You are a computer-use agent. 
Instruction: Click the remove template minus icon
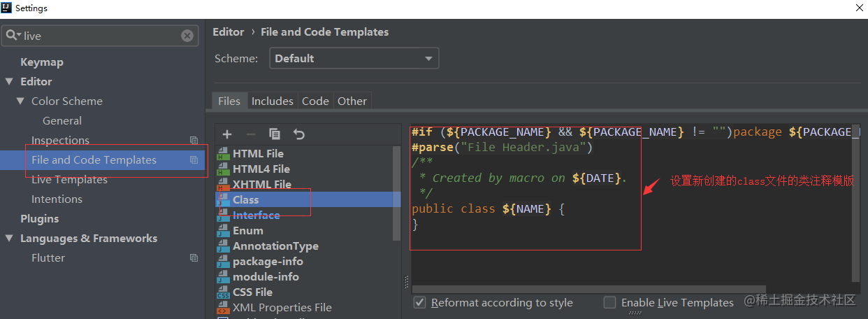pyautogui.click(x=251, y=134)
